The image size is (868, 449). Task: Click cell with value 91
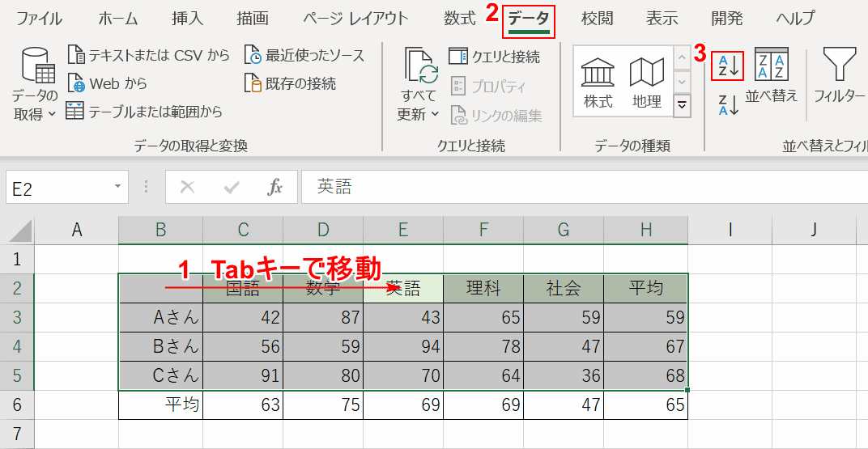(x=243, y=376)
